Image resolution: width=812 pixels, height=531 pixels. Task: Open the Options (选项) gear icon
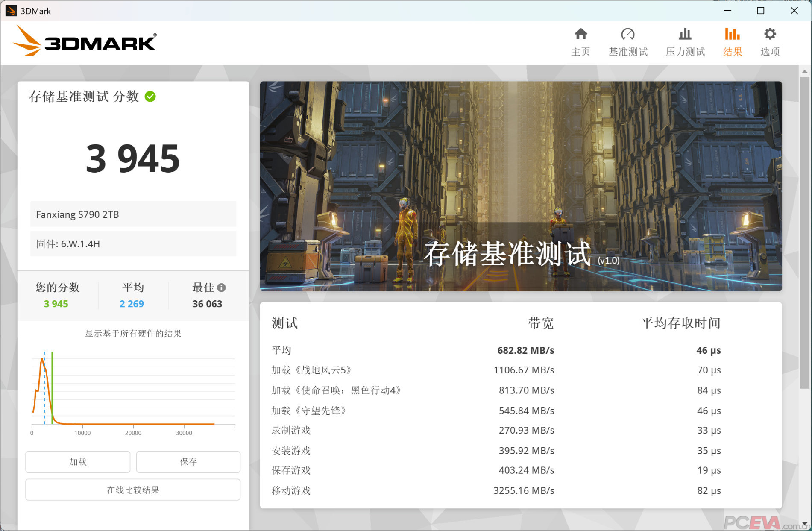tap(770, 34)
